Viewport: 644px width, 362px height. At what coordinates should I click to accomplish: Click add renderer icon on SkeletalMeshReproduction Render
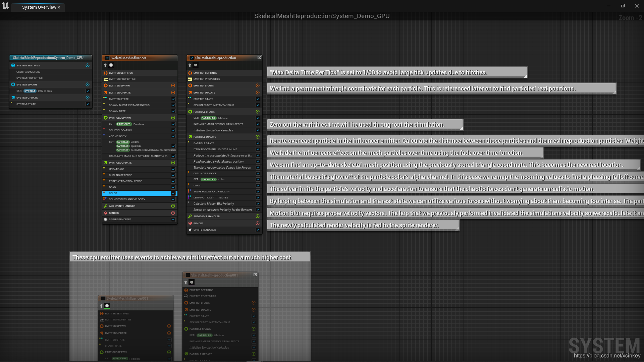(x=258, y=223)
